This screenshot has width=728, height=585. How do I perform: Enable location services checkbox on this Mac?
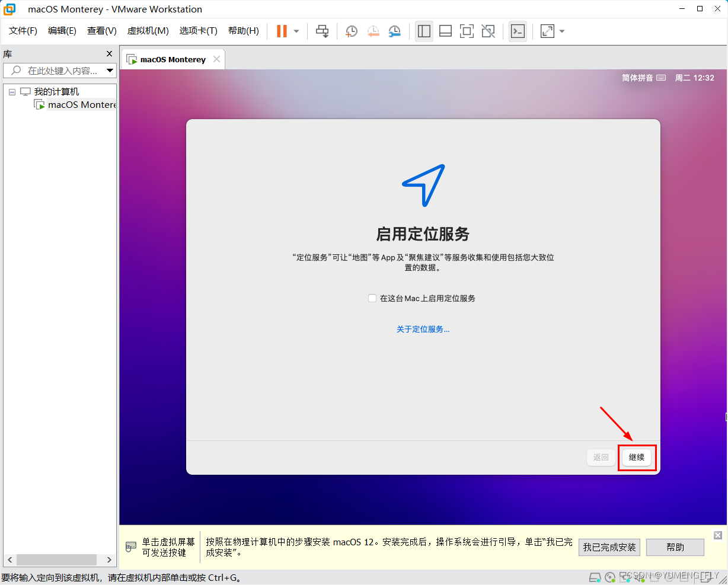click(x=372, y=298)
